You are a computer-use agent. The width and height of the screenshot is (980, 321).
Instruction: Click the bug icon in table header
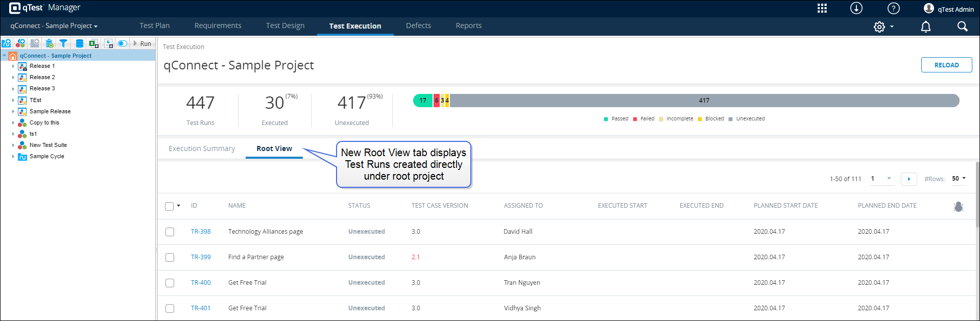point(958,206)
